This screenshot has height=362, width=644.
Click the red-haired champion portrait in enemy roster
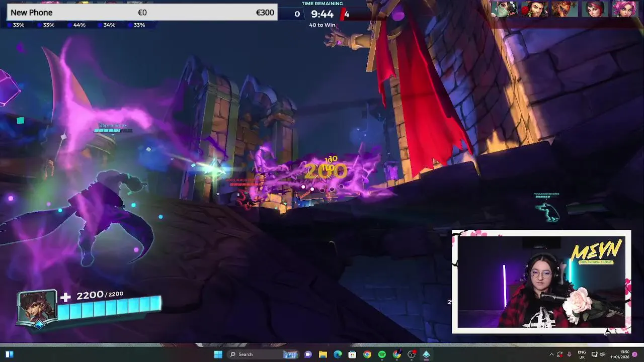pos(595,9)
